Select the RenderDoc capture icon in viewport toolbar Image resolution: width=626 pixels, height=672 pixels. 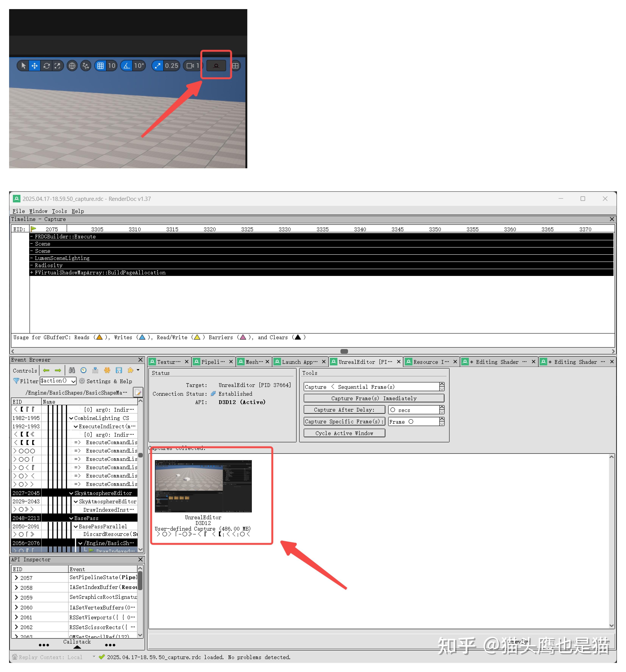(x=216, y=66)
